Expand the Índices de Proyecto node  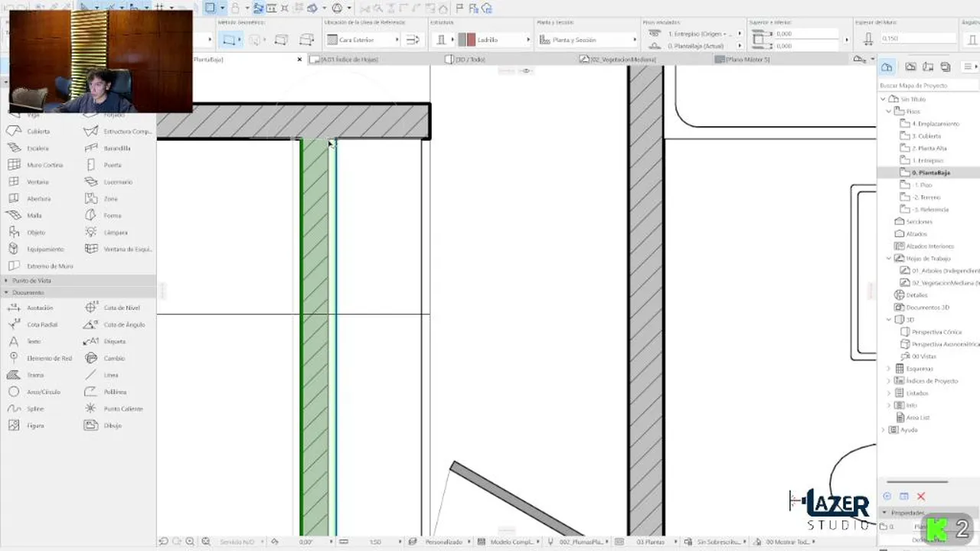pyautogui.click(x=889, y=381)
